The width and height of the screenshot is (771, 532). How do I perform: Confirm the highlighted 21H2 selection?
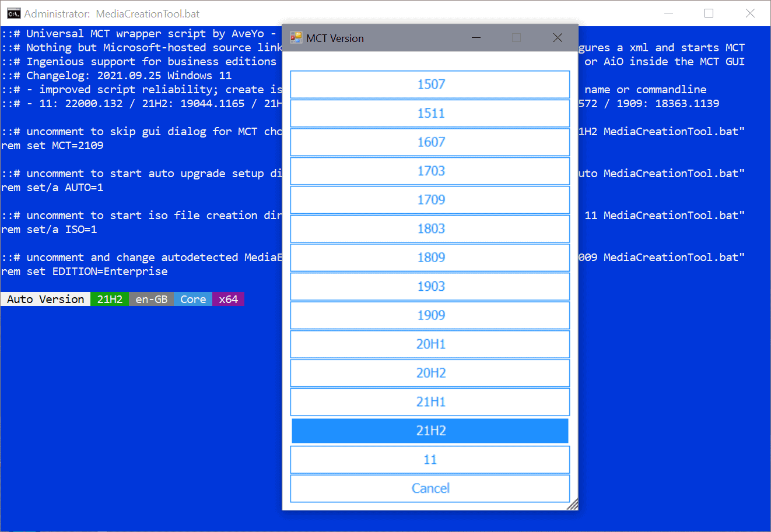point(430,431)
